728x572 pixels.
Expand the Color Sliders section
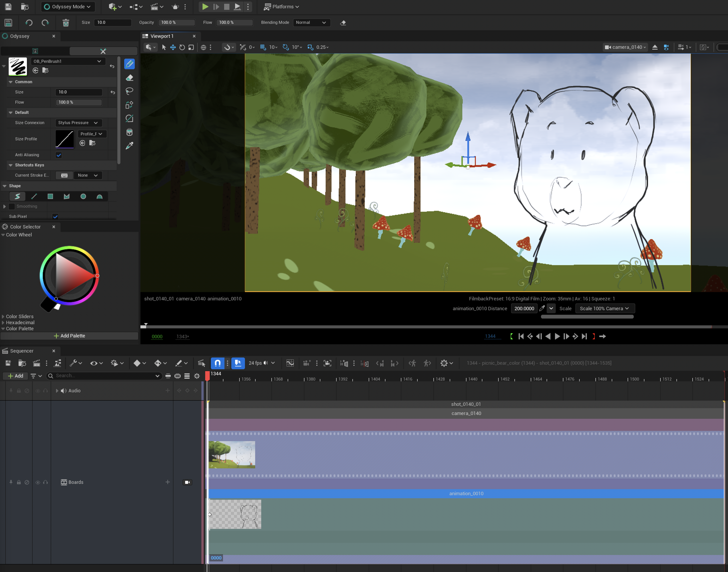[x=19, y=316]
